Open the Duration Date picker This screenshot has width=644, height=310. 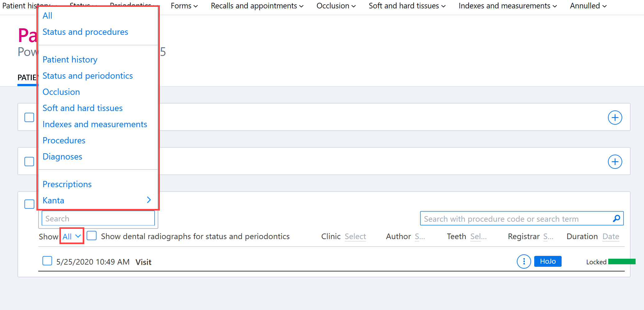(x=611, y=237)
